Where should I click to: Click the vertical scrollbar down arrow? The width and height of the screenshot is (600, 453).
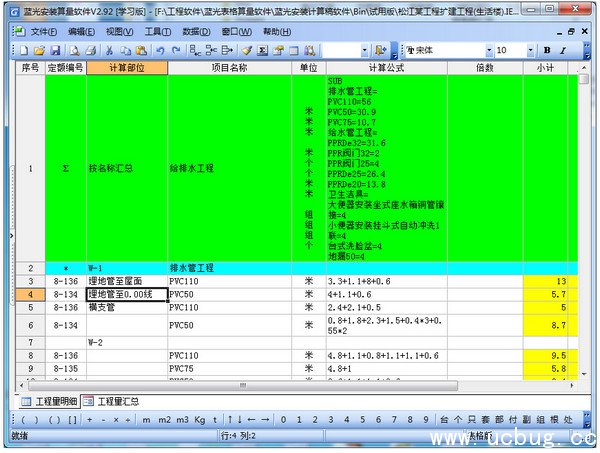[x=584, y=374]
